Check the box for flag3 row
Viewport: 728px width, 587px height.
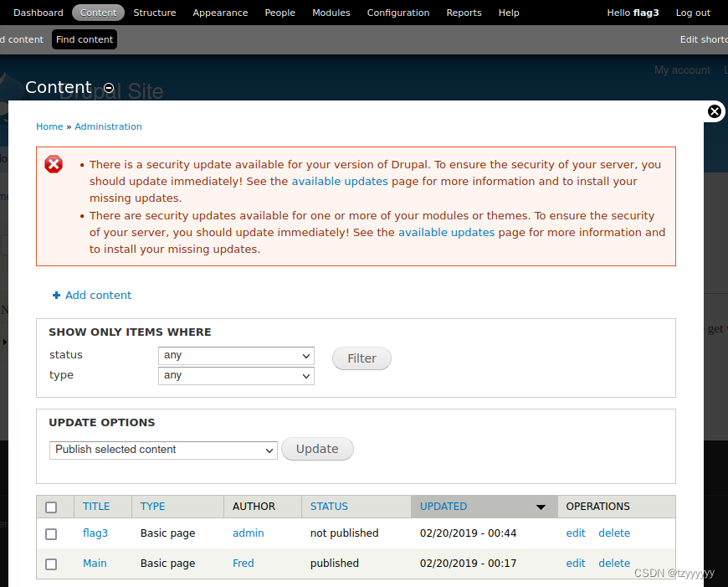51,534
